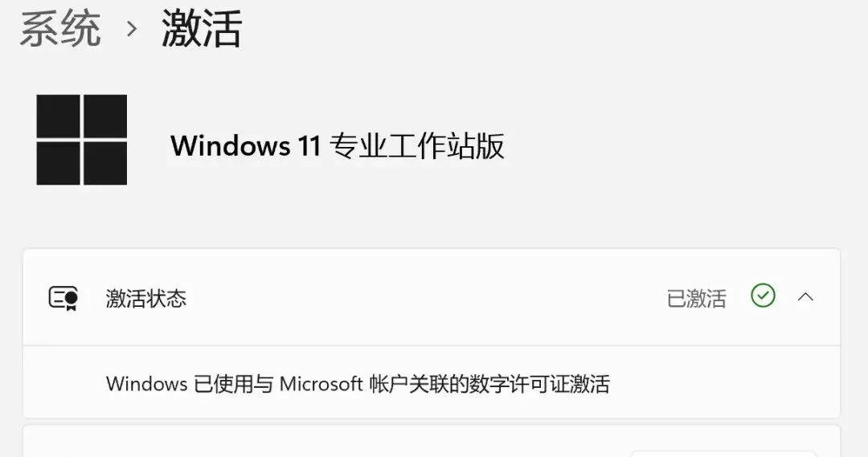Click the Windows 11 logo
868x457 pixels.
tap(82, 140)
